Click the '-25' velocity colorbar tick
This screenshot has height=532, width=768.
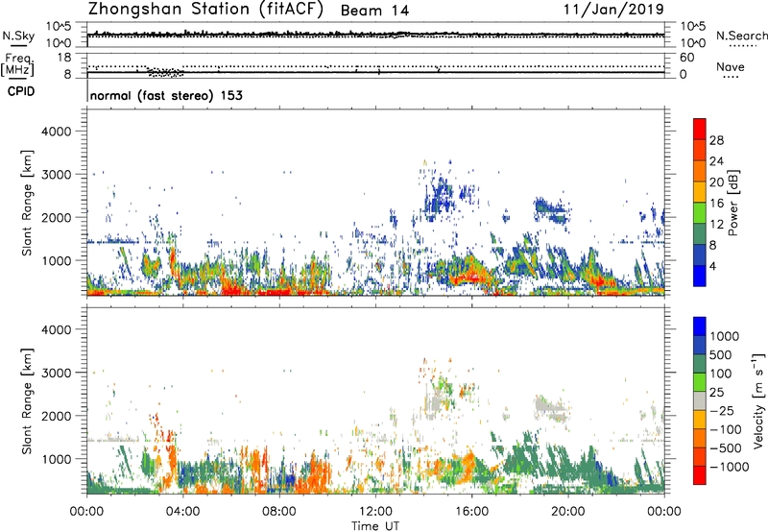722,411
